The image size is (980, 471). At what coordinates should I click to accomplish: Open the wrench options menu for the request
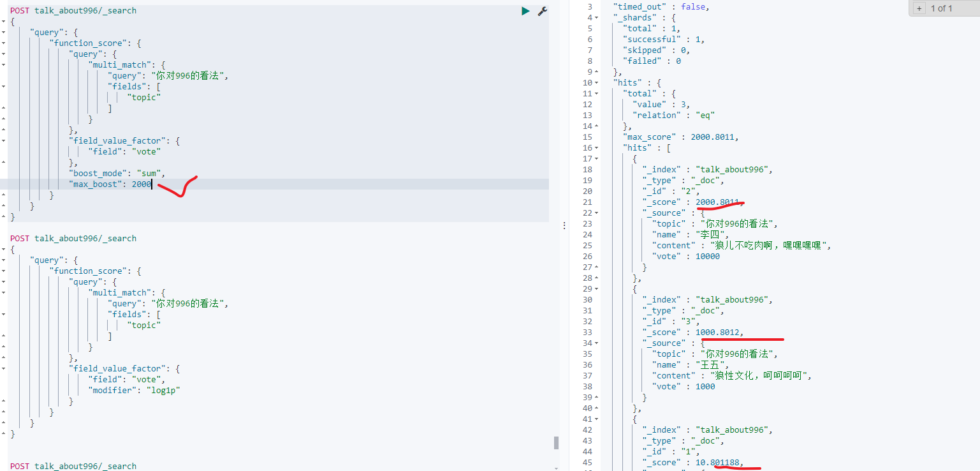(543, 11)
